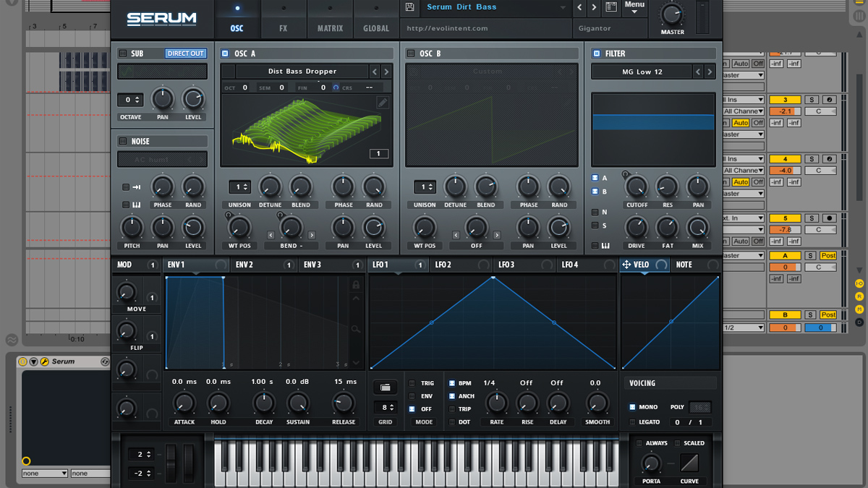Open the Menu dropdown
The width and height of the screenshot is (868, 488).
634,7
